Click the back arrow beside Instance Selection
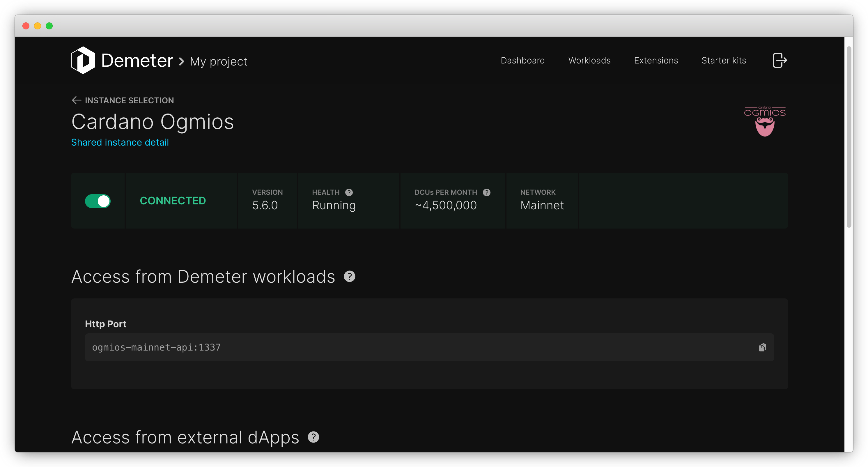Screen dimensions: 868x467 pyautogui.click(x=77, y=100)
